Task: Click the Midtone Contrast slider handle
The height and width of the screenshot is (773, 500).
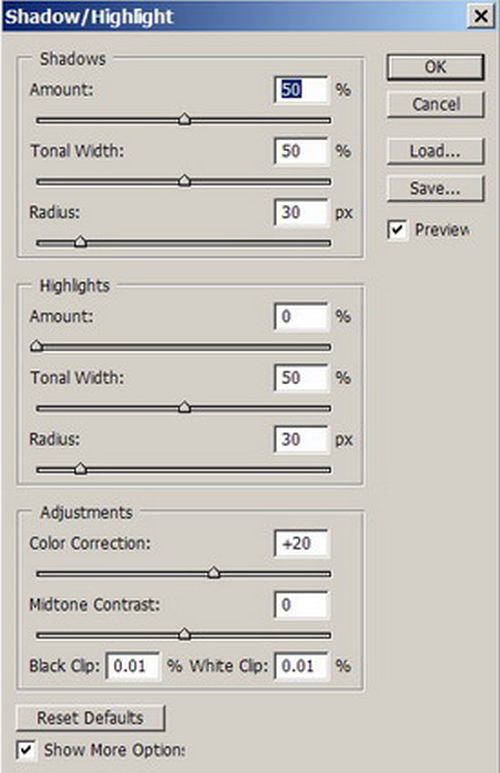Action: click(x=184, y=634)
